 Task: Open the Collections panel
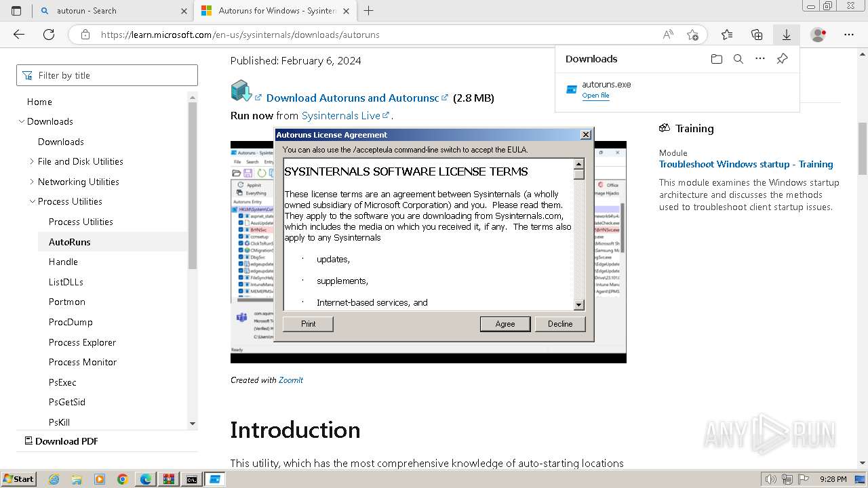click(757, 35)
